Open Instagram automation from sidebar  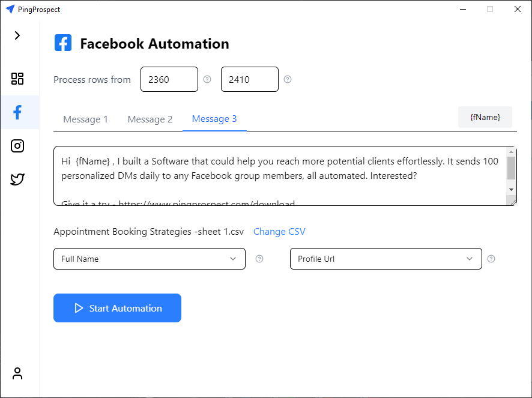coord(17,146)
